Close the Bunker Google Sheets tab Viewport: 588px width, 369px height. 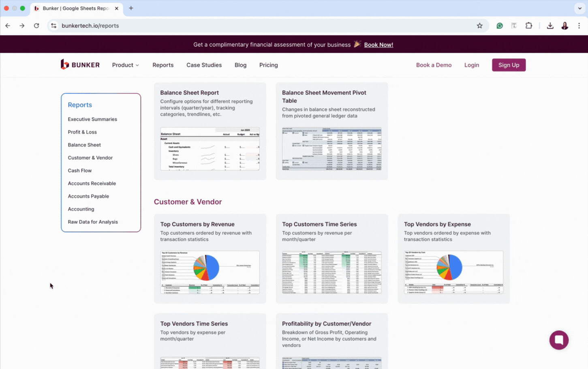pyautogui.click(x=116, y=8)
